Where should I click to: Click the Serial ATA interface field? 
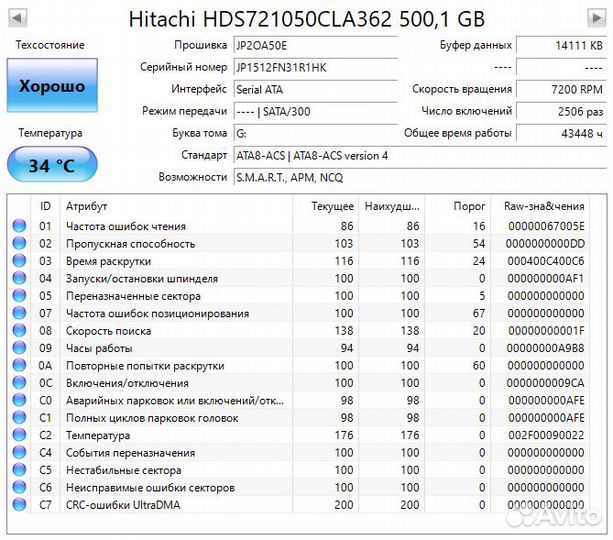coord(315,90)
